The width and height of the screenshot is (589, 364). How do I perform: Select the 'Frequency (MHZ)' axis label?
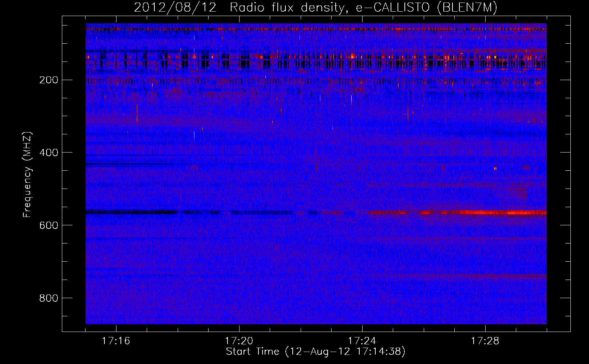coord(27,175)
